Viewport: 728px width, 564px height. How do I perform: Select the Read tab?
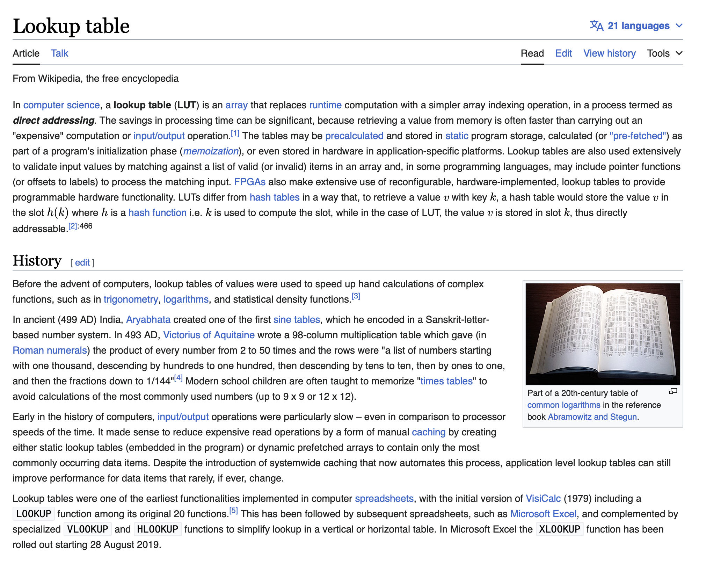point(532,53)
